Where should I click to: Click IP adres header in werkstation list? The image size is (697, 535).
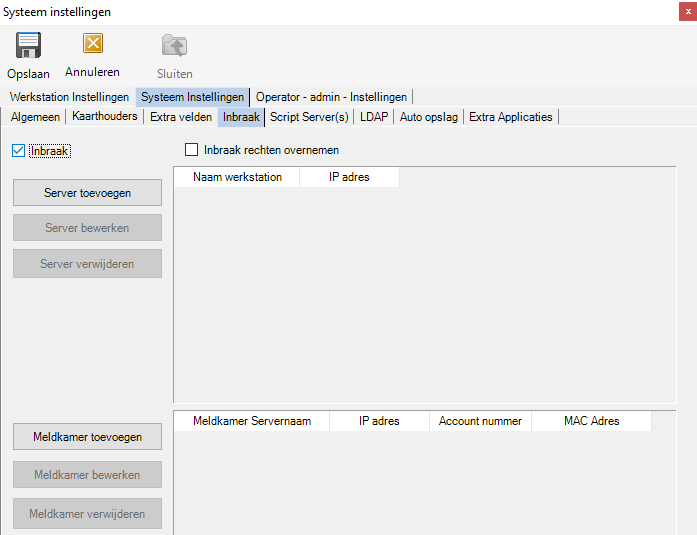(x=349, y=177)
